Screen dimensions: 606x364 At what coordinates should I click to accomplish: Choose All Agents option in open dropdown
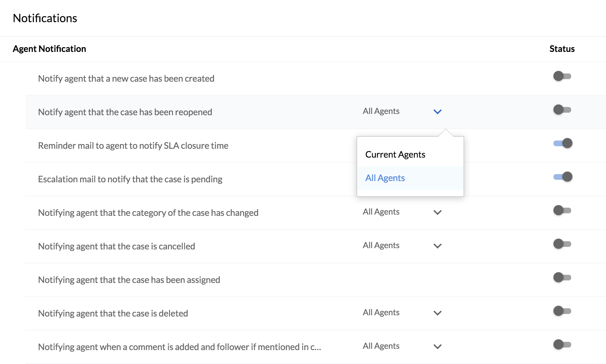coord(410,178)
